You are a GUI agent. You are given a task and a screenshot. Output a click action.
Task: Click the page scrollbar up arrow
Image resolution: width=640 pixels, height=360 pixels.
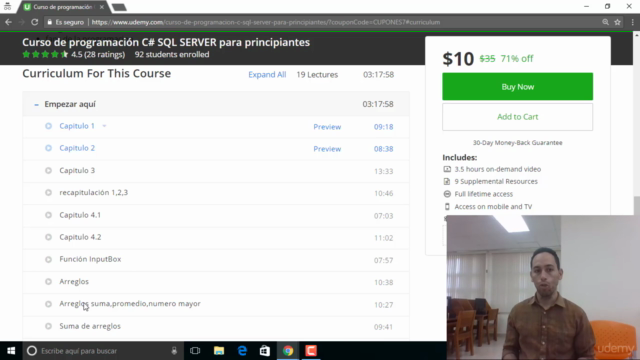click(x=637, y=36)
